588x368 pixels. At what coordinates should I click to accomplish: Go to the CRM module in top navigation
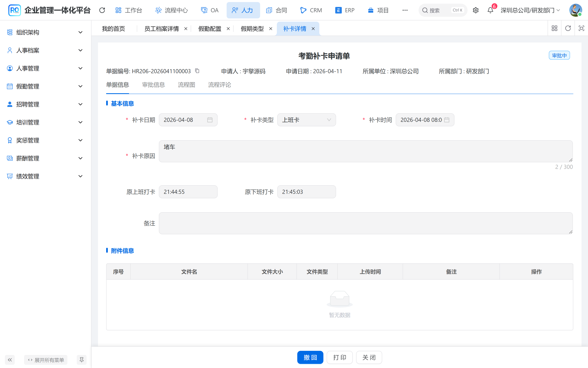(x=311, y=10)
